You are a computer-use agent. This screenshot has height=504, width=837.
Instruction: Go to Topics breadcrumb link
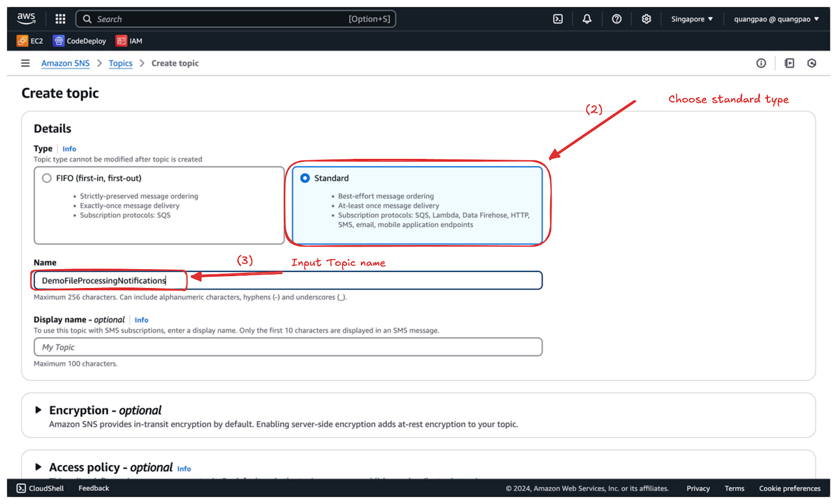[x=120, y=63]
